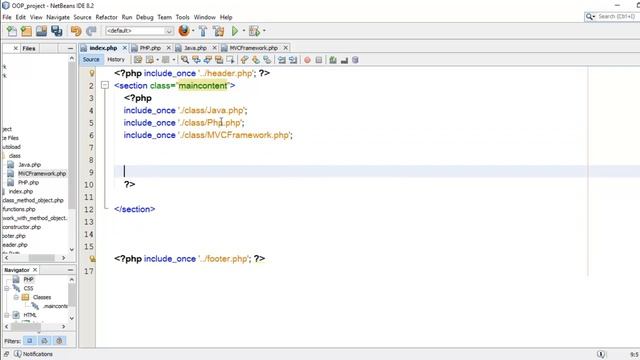Screen dimensions: 640x360
Task: Click the Save All toolbar icon
Action: tap(57, 31)
